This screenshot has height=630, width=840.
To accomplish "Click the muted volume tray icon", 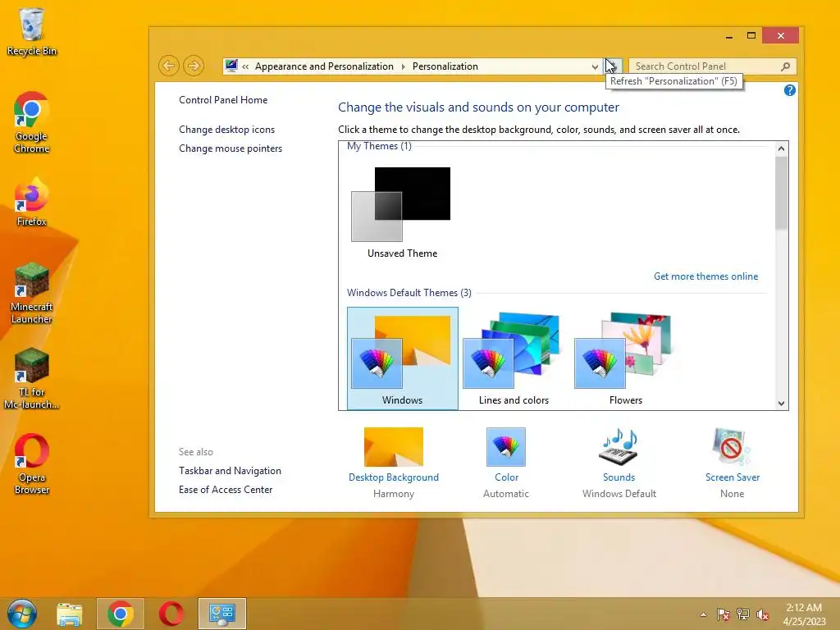I will tap(763, 614).
